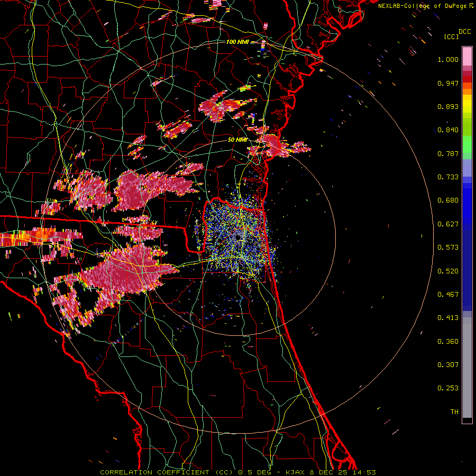
Task: Click the [CC] legend unit label
Action: coord(451,36)
